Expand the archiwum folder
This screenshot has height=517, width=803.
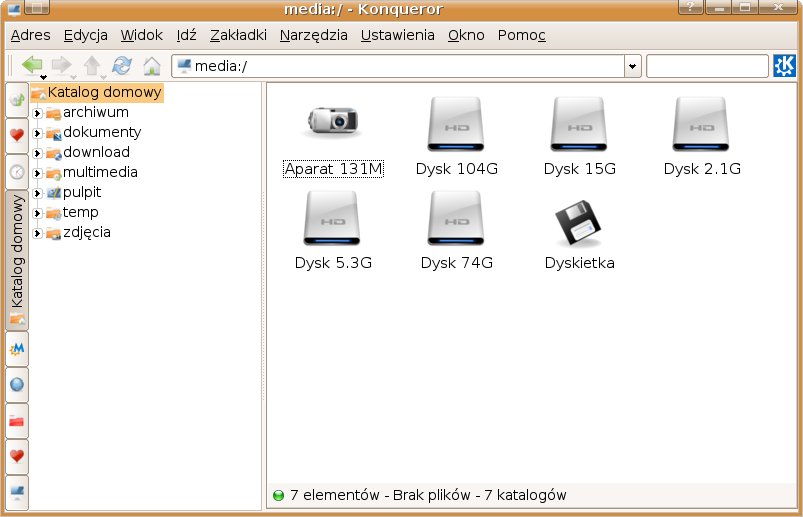37,113
